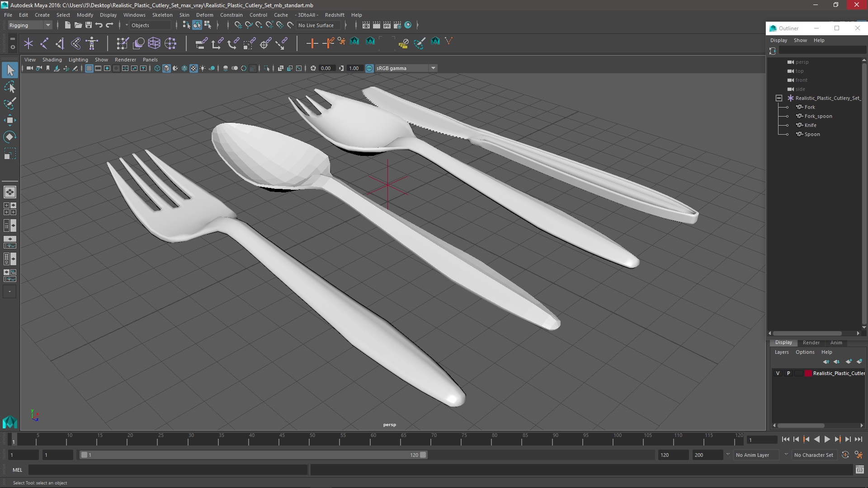
Task: Collapse Realistic_Plastic_Cutlery_Set group in Outliner
Action: pos(778,98)
